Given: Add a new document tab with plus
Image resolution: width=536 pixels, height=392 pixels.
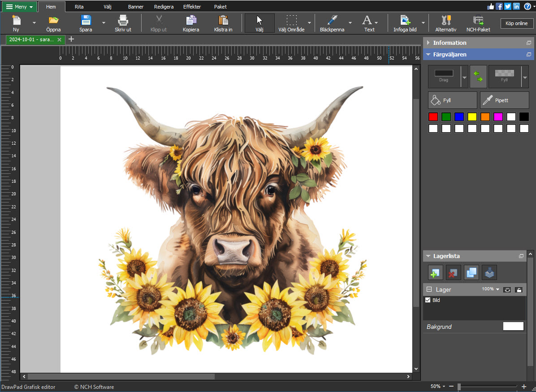Looking at the screenshot, I should [71, 39].
